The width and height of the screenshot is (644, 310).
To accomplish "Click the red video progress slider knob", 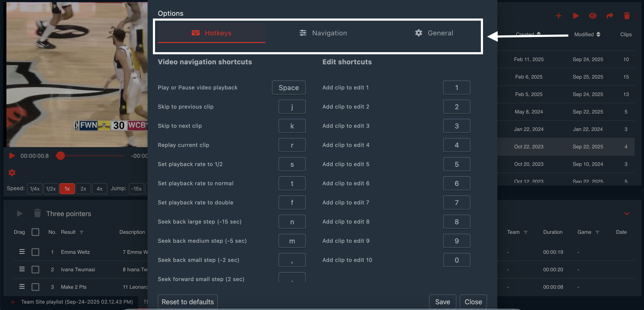I will (x=60, y=156).
